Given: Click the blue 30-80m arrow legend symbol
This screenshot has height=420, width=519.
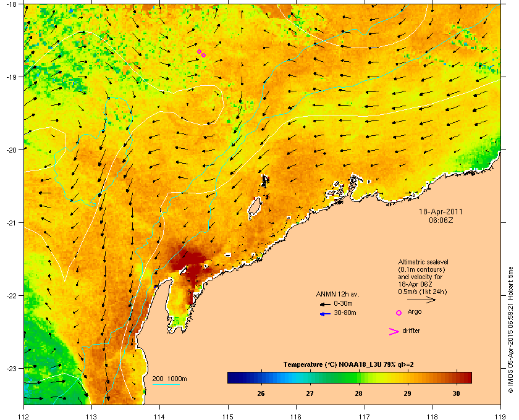Looking at the screenshot, I should click(x=325, y=314).
